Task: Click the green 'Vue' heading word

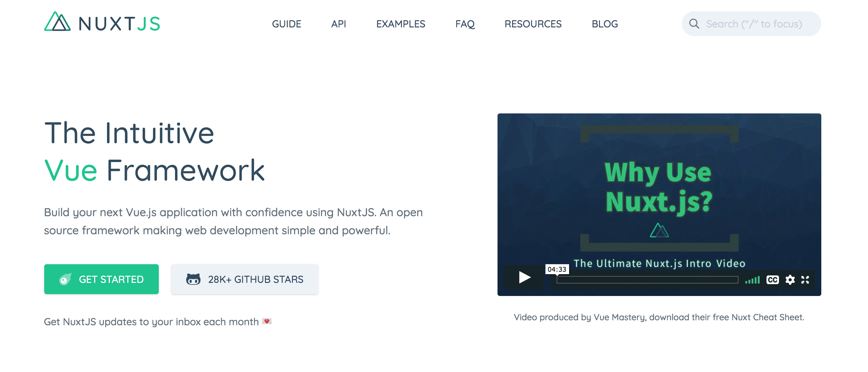Action: 71,170
